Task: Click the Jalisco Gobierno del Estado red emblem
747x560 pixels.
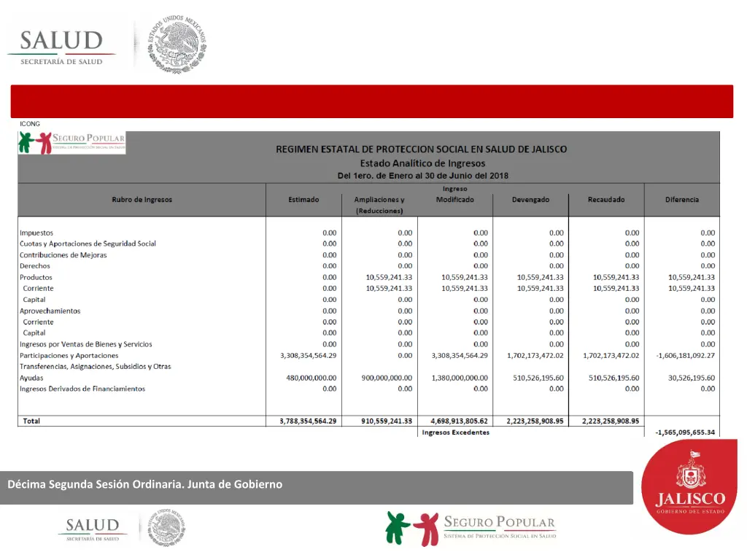Action: pos(689,486)
